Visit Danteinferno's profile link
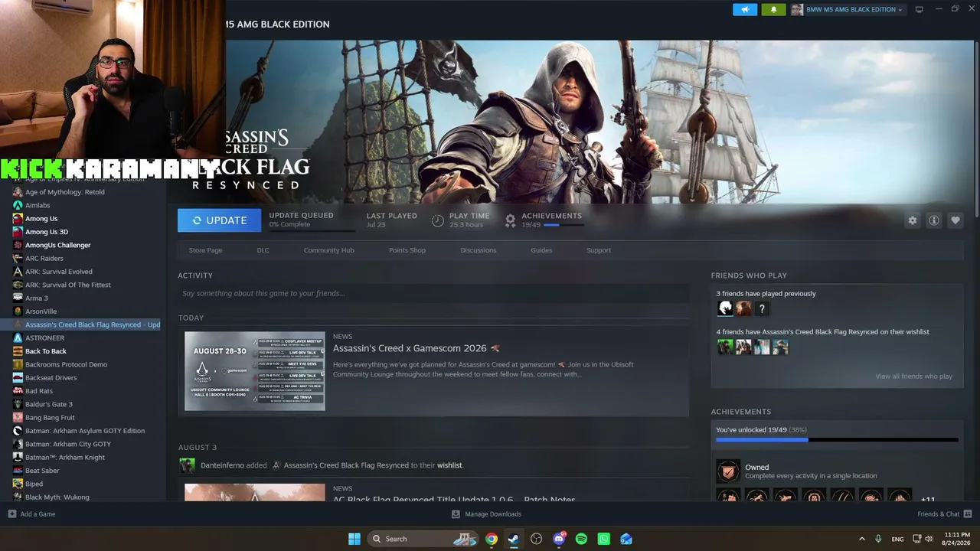980x551 pixels. 224,465
